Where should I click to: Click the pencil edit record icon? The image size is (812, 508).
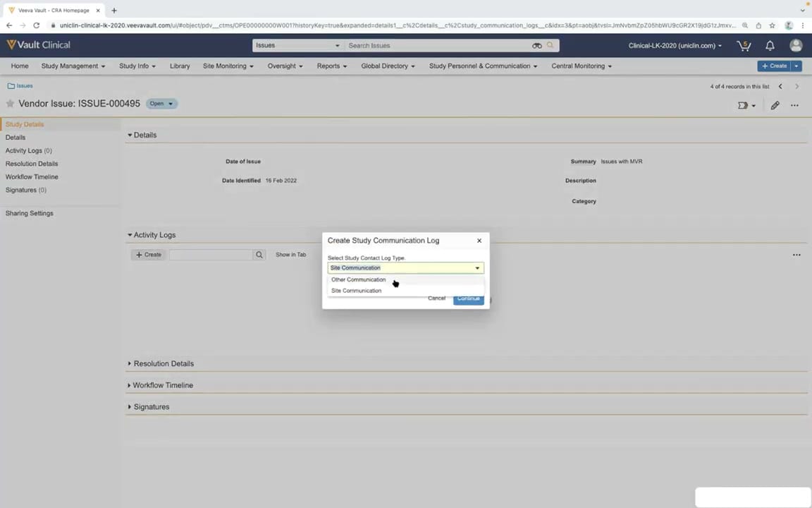775,105
